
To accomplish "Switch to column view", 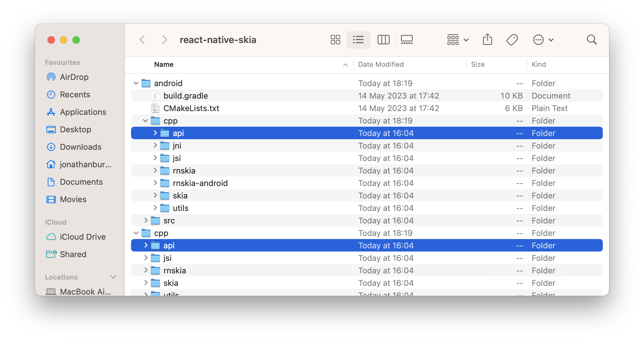I will point(383,40).
